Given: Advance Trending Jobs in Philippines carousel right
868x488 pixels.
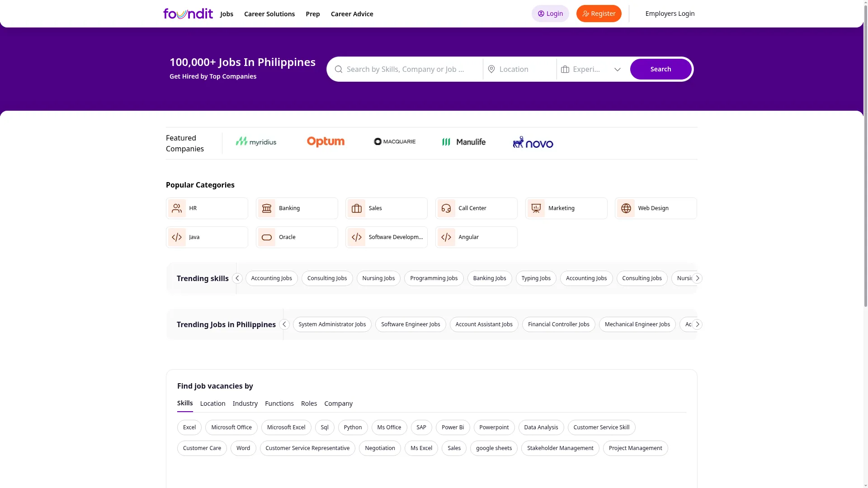Looking at the screenshot, I should pos(698,324).
